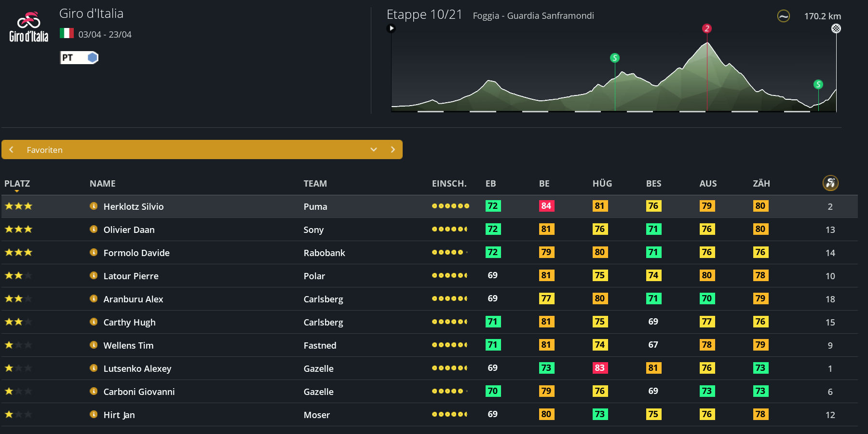This screenshot has height=434, width=868.
Task: Click the Carlsberg team for Aranburu Alex
Action: tap(323, 299)
